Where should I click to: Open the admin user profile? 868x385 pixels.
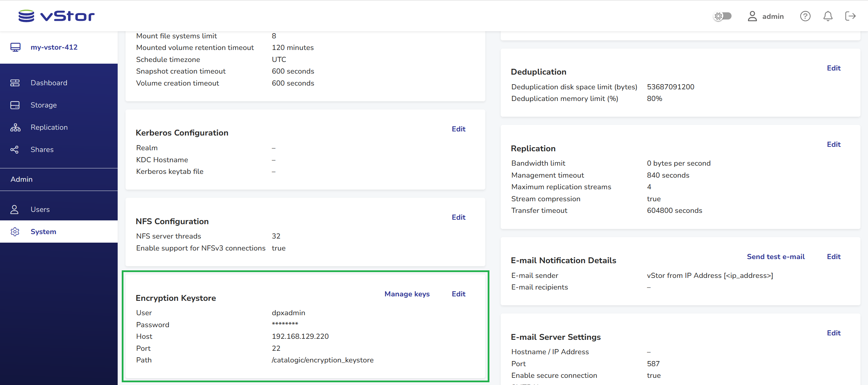tap(766, 16)
